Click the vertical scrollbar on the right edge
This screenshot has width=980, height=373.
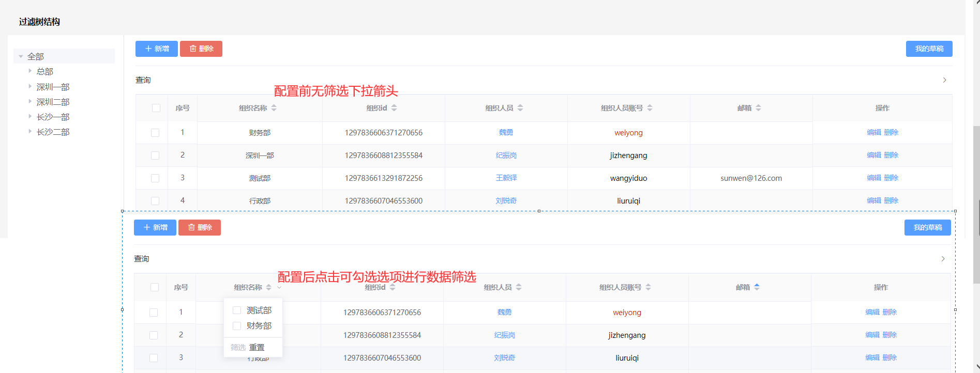[976, 207]
